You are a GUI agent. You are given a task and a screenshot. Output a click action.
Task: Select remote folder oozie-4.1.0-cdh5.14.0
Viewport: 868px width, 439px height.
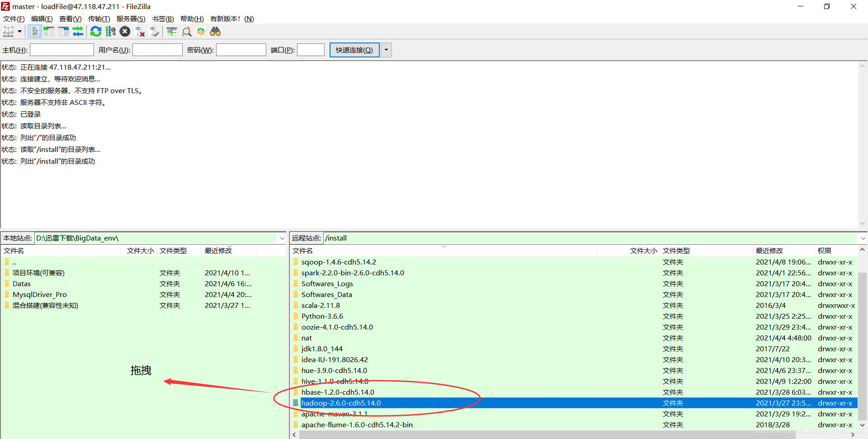click(574, 327)
